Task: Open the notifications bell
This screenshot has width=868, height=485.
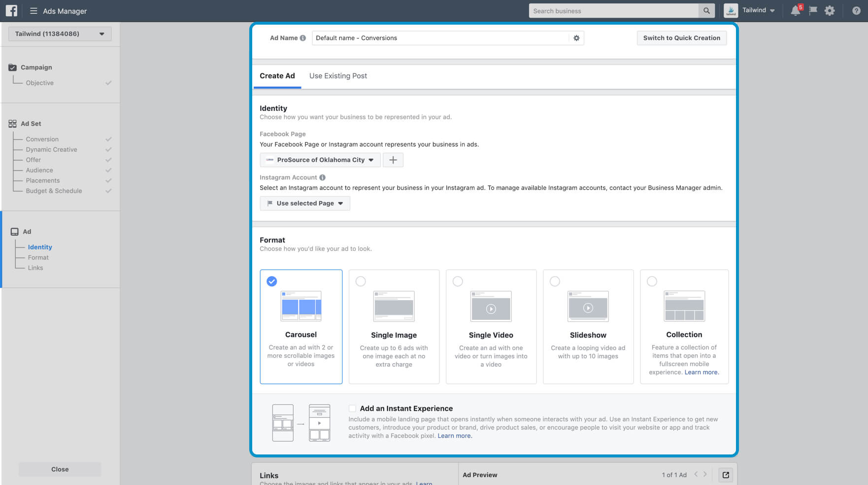Action: pyautogui.click(x=795, y=11)
